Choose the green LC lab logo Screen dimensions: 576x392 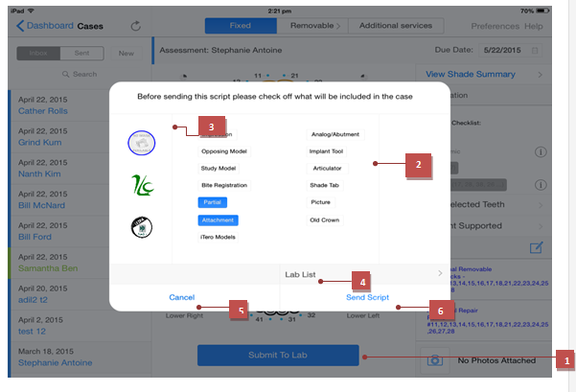pyautogui.click(x=143, y=185)
